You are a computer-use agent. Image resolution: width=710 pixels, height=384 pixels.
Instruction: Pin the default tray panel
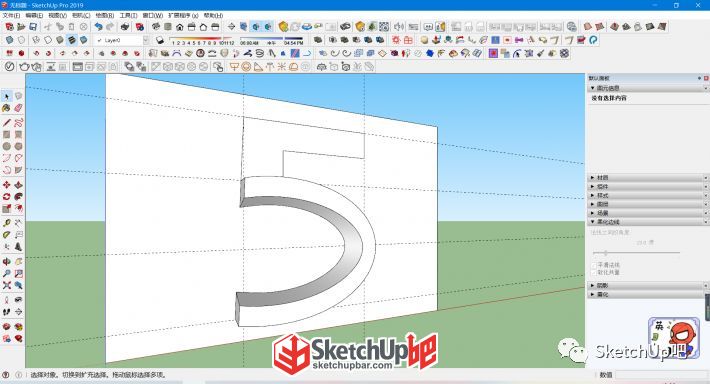(699, 78)
